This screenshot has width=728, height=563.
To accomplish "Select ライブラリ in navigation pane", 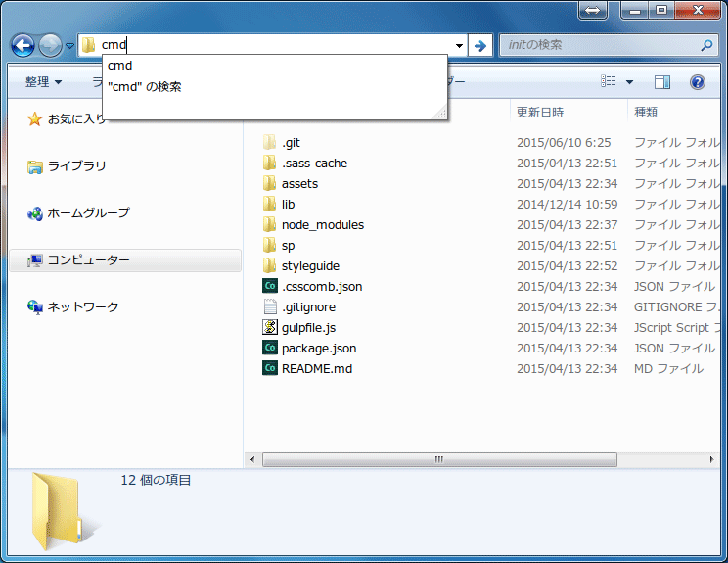I will tap(77, 165).
